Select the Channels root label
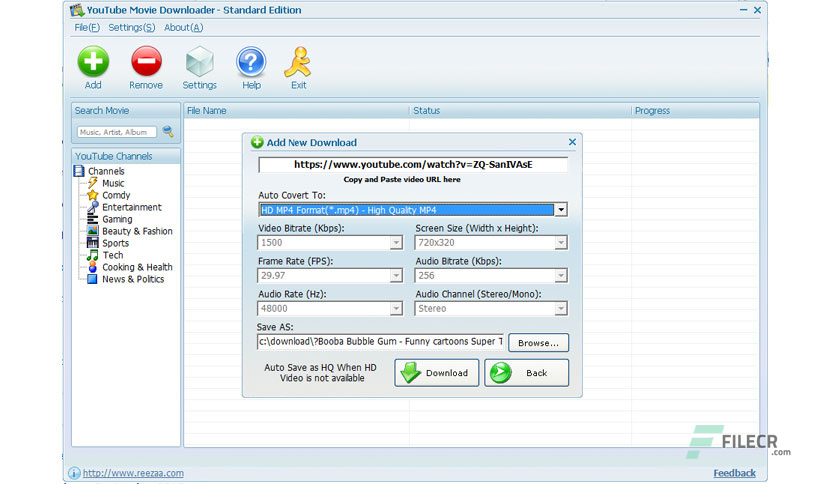The image size is (836, 484). tap(106, 171)
